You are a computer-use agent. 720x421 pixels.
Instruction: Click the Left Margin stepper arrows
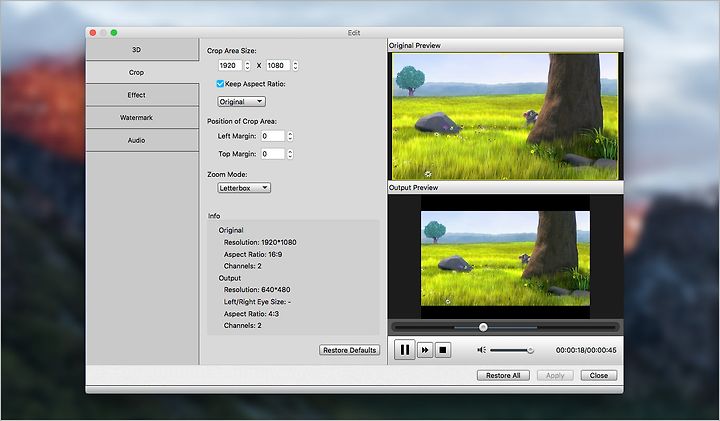tap(290, 136)
